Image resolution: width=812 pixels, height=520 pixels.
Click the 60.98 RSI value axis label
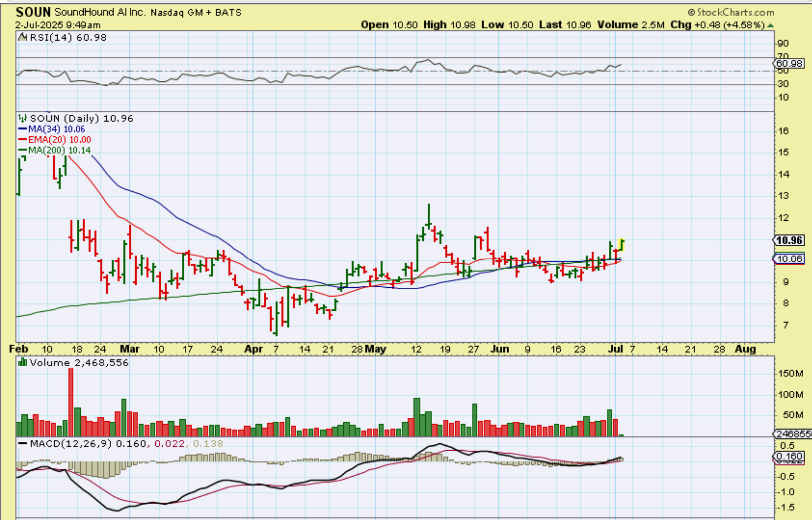coord(789,63)
